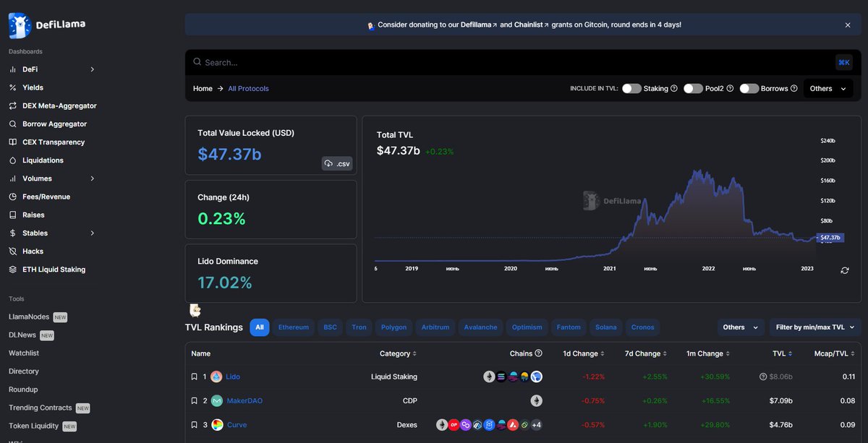868x443 pixels.
Task: Bookmark the MakerDAO protocol row
Action: click(194, 400)
